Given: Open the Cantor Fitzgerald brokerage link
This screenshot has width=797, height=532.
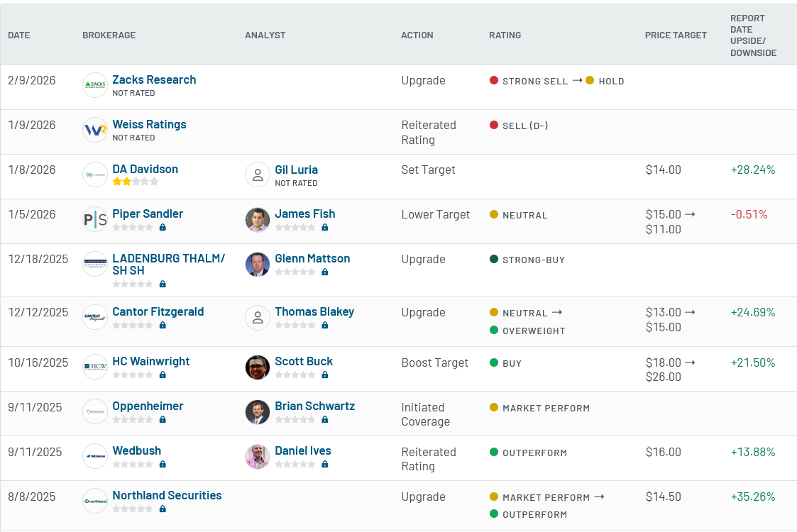Looking at the screenshot, I should click(x=158, y=312).
